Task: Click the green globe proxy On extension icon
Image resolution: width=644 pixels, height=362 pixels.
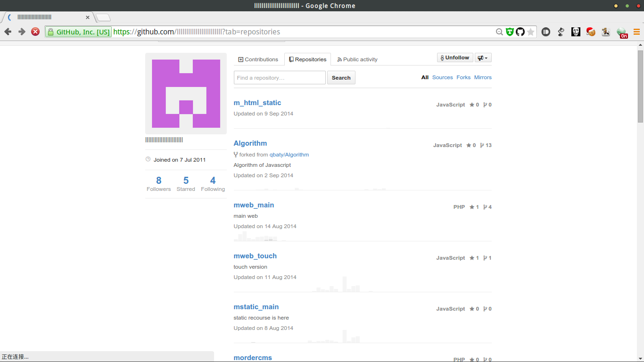Action: tap(622, 33)
